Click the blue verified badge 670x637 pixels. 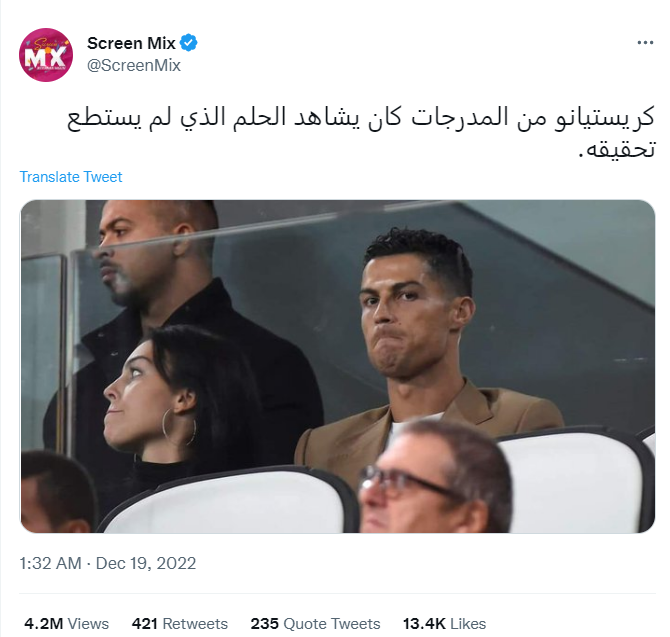[x=188, y=43]
